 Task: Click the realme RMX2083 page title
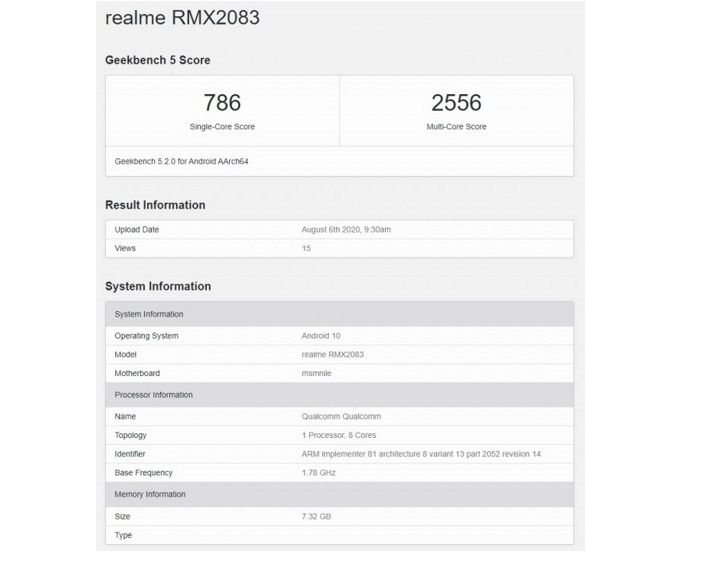pos(182,18)
